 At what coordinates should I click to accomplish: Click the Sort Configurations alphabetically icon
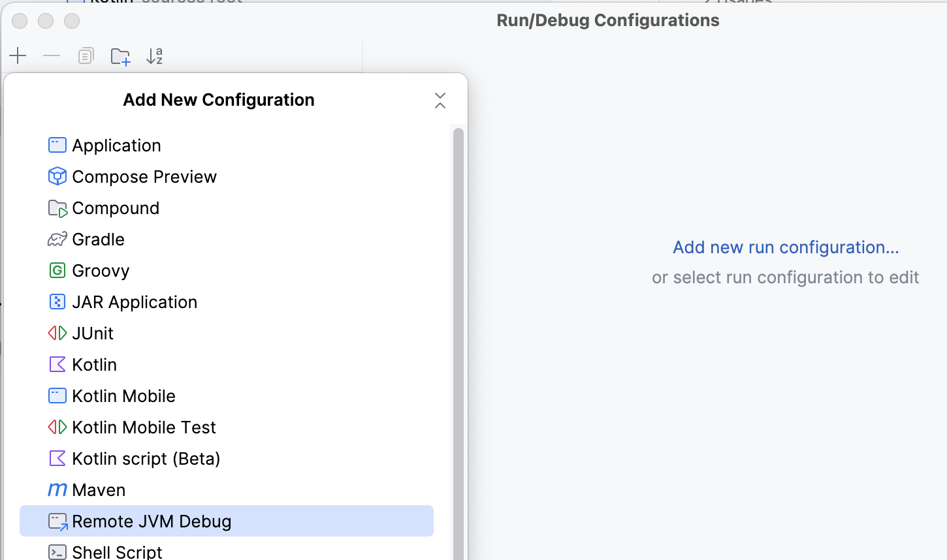point(154,56)
